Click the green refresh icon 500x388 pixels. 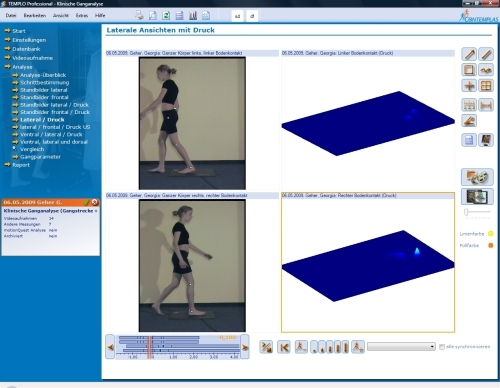(x=166, y=15)
